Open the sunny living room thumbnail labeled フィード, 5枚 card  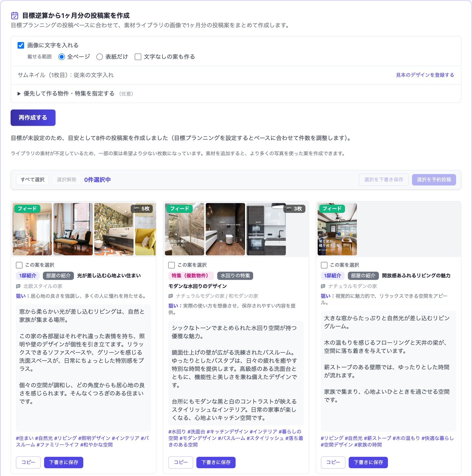(x=32, y=229)
